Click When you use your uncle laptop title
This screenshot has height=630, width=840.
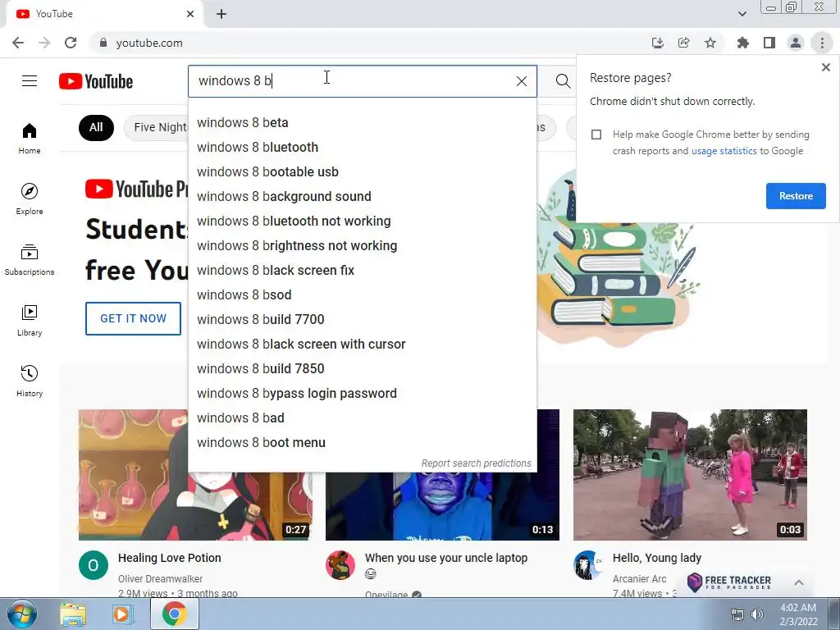tap(446, 558)
